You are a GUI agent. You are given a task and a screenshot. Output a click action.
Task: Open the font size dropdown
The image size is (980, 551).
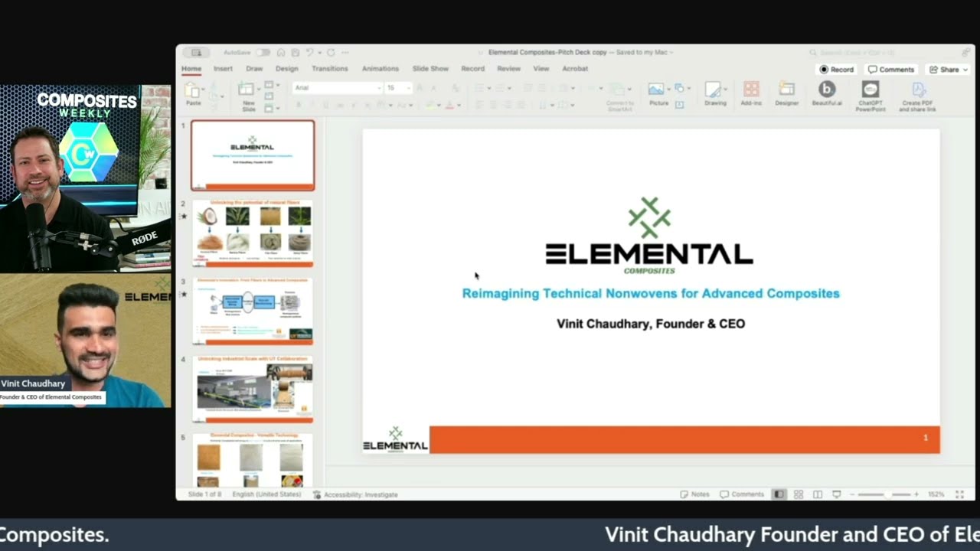coord(398,88)
